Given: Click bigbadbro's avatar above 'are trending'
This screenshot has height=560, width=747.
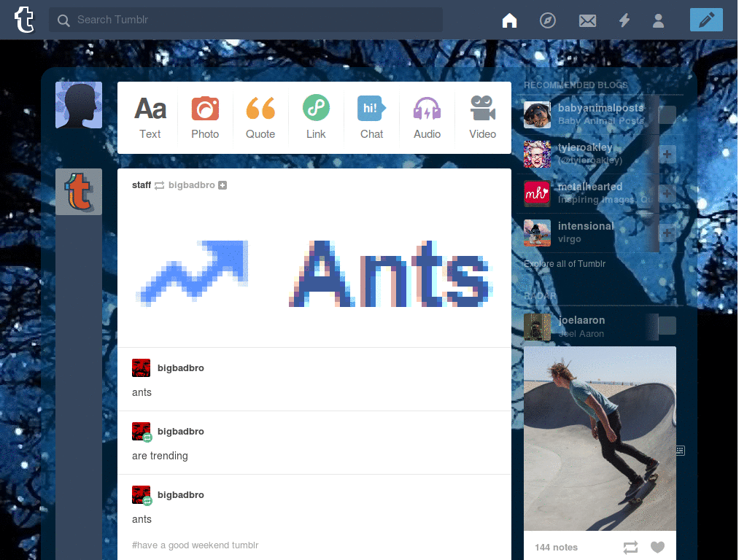Looking at the screenshot, I should [141, 431].
